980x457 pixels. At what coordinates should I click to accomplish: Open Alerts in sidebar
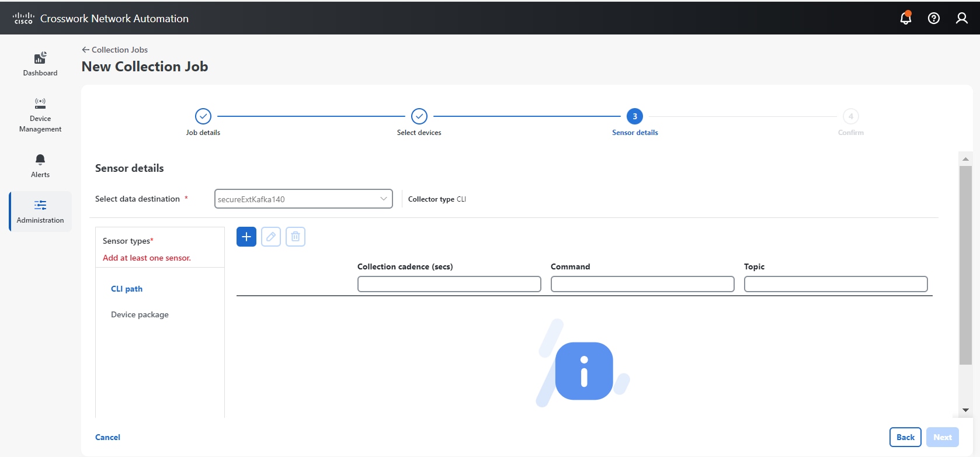tap(40, 166)
